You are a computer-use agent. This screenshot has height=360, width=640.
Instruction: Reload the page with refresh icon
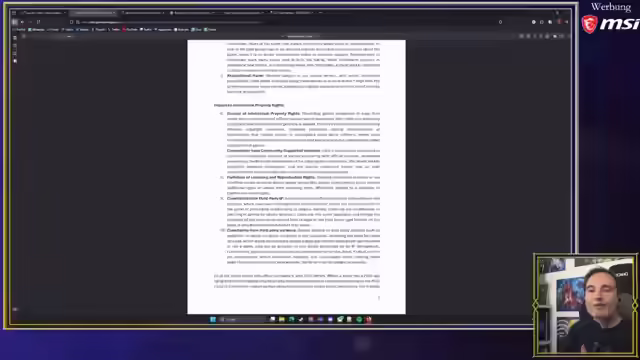point(38,22)
